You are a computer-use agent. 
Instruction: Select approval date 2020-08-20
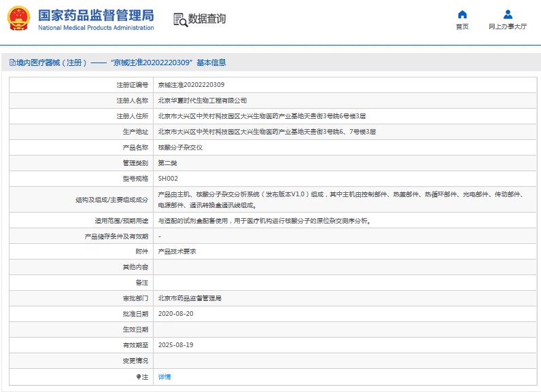[x=175, y=314]
